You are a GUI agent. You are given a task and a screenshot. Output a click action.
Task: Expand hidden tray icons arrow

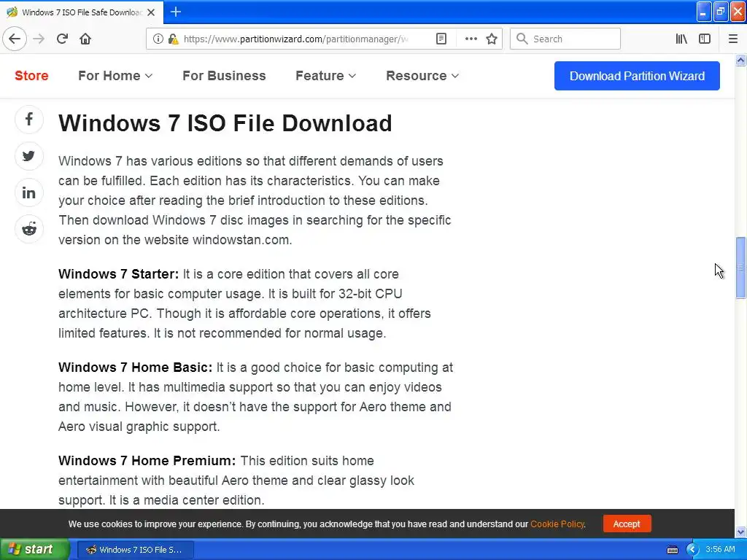pos(692,550)
